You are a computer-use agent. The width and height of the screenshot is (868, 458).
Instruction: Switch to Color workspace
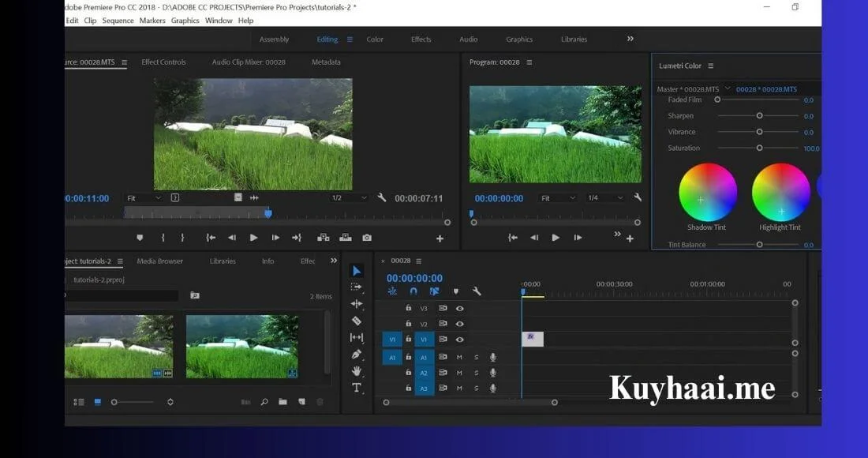(x=375, y=39)
